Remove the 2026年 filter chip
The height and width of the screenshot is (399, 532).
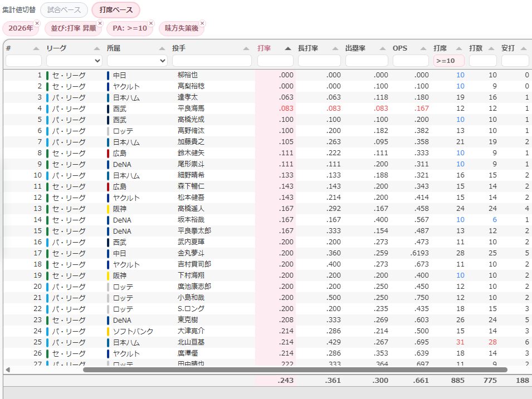[x=37, y=23]
